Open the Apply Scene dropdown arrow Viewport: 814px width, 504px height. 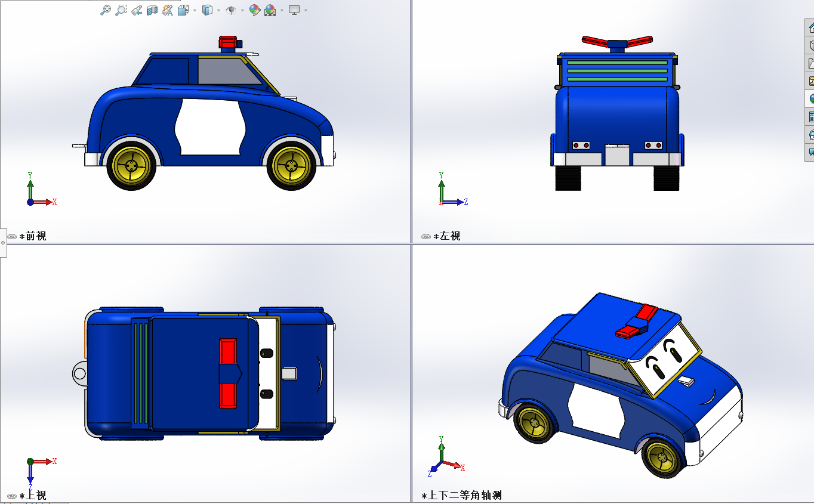click(282, 10)
